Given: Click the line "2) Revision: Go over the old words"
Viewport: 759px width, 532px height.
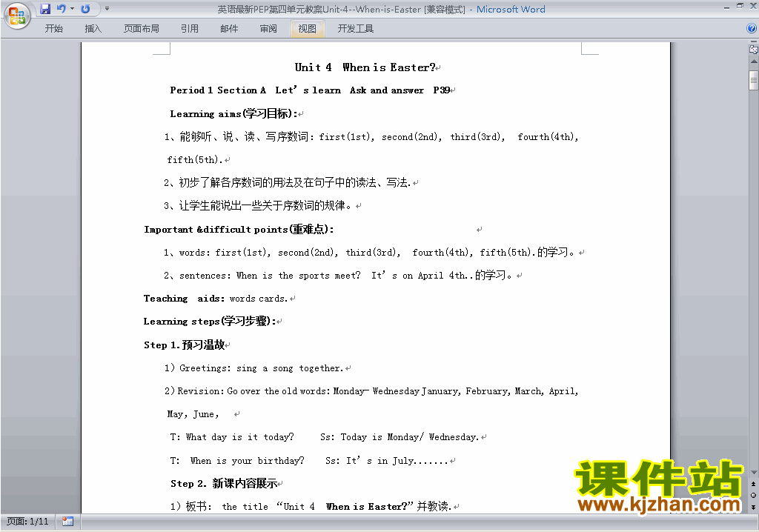Looking at the screenshot, I should [371, 391].
